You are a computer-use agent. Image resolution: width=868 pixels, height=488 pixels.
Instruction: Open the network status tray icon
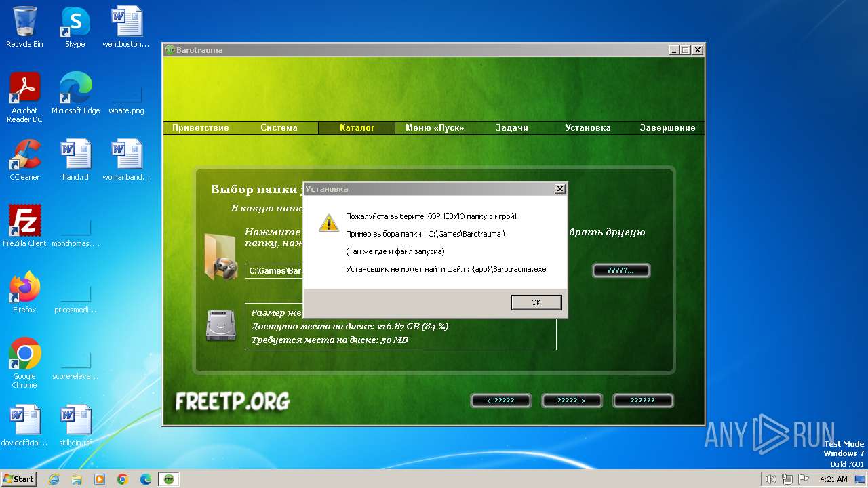click(x=787, y=479)
